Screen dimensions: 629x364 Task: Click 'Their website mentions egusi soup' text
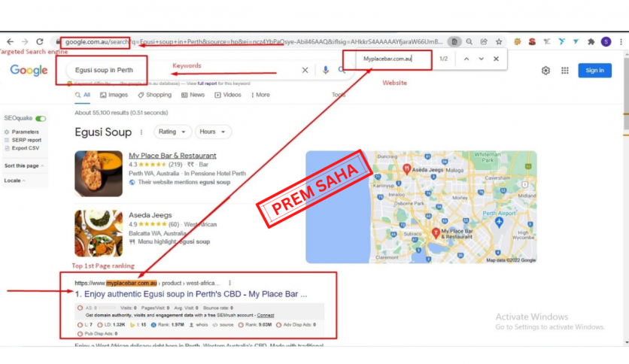184,182
